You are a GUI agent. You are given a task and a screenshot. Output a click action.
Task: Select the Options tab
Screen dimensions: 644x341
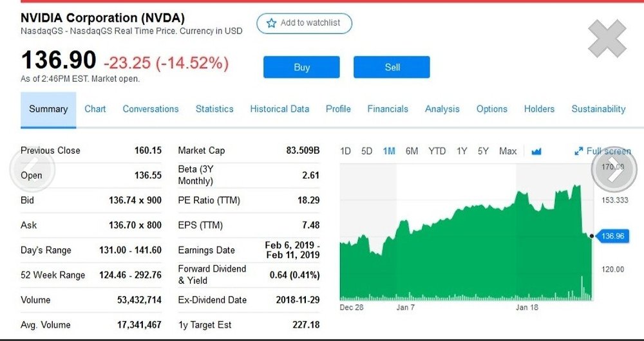coord(491,109)
